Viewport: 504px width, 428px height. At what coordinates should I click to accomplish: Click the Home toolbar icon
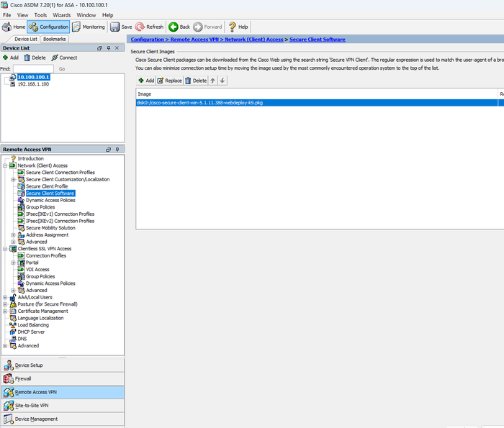pos(14,27)
